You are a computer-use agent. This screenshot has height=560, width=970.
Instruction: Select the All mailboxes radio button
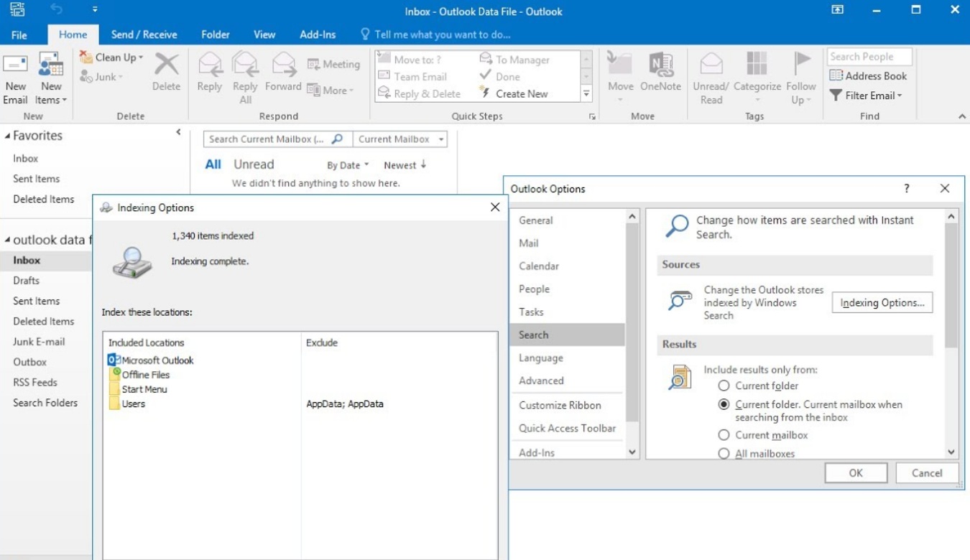tap(724, 454)
